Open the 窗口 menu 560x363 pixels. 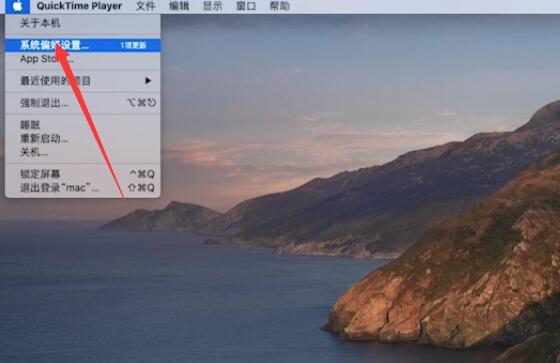[246, 6]
